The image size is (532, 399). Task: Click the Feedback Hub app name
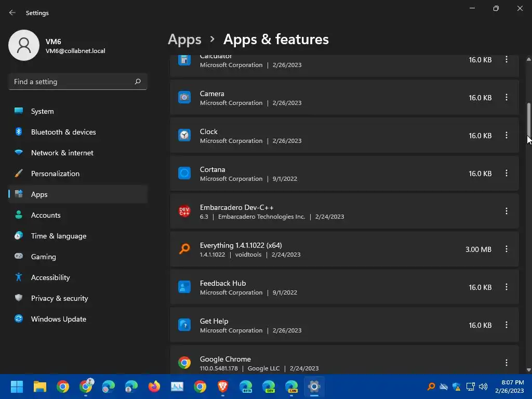(x=223, y=283)
